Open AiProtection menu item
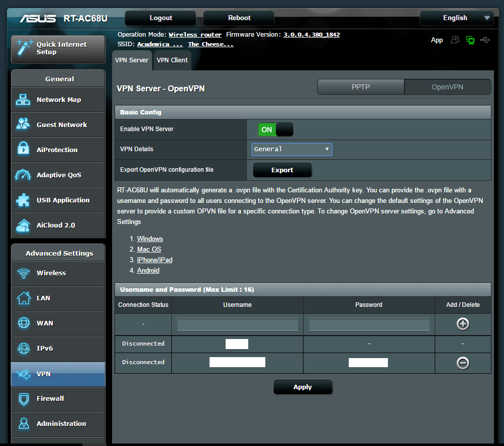The height and width of the screenshot is (446, 504). pos(58,150)
